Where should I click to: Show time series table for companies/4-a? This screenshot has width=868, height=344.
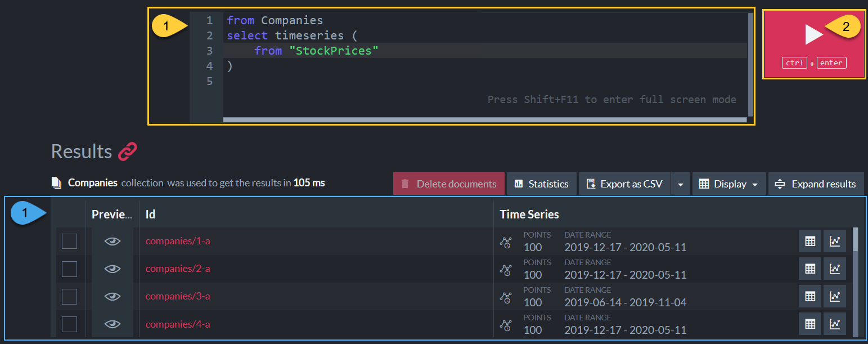pos(810,324)
